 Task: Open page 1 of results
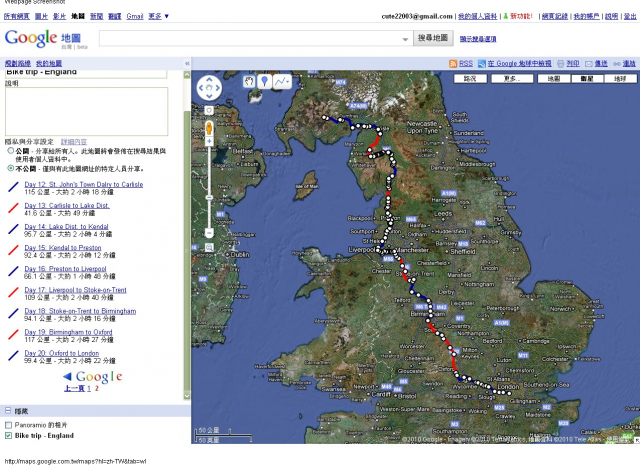click(89, 388)
